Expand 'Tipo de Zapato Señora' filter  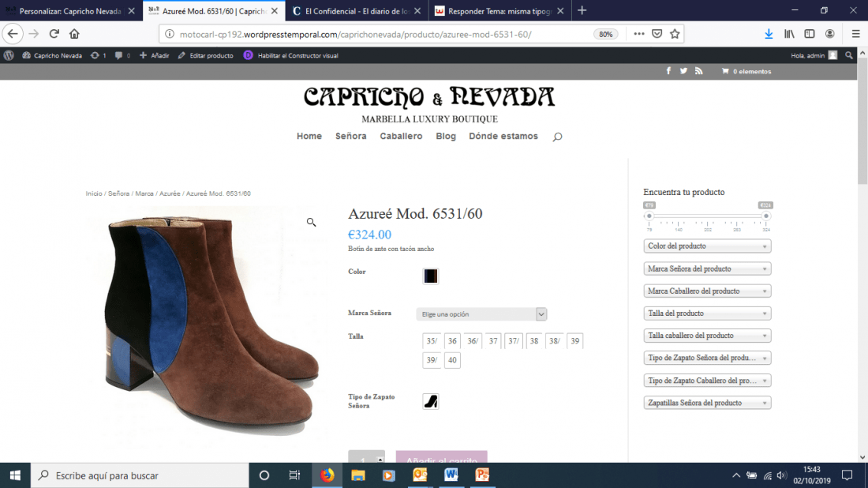(x=707, y=358)
